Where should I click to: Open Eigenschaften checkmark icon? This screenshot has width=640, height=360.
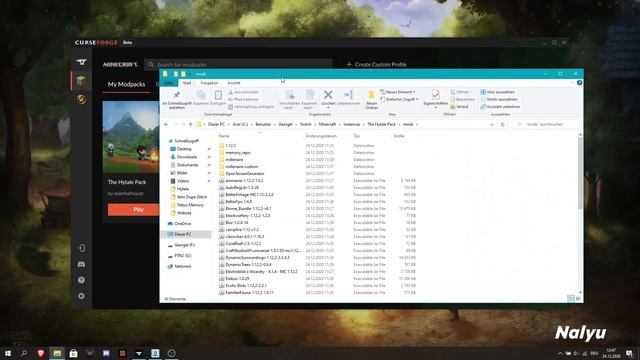point(436,95)
